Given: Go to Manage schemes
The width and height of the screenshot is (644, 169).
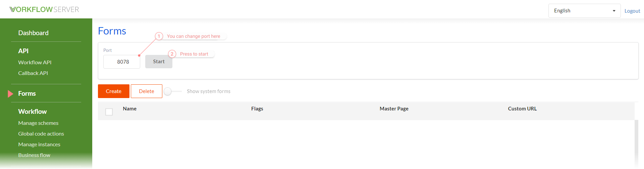Looking at the screenshot, I should (38, 123).
